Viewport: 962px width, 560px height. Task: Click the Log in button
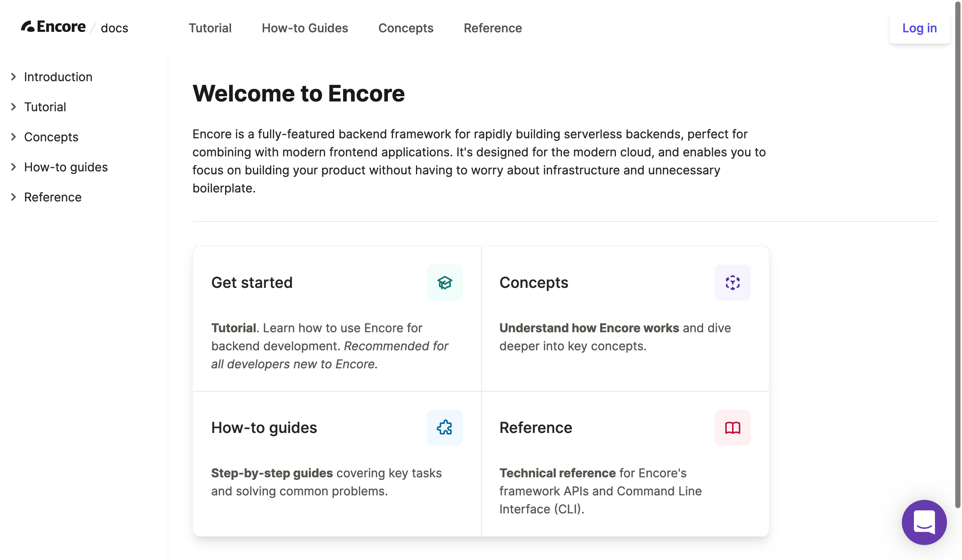[x=919, y=28]
